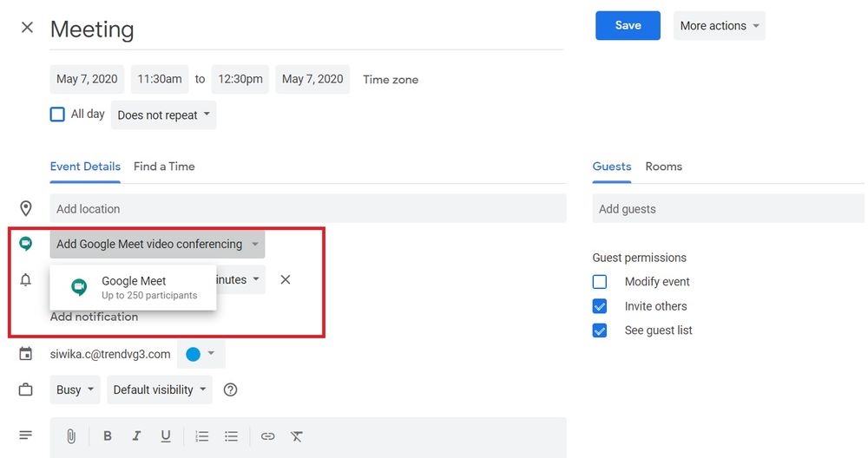This screenshot has width=868, height=458.
Task: Switch to the Rooms tab
Action: 664,167
